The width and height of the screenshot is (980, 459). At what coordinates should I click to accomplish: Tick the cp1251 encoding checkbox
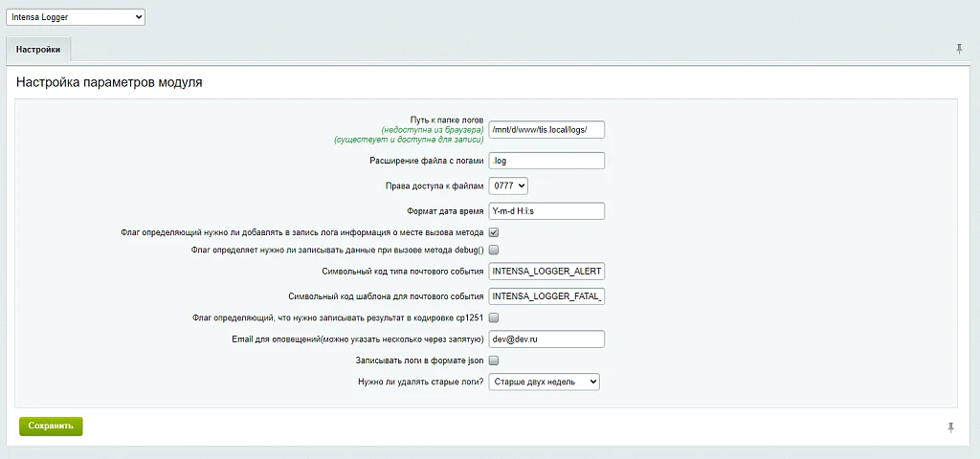pos(493,317)
